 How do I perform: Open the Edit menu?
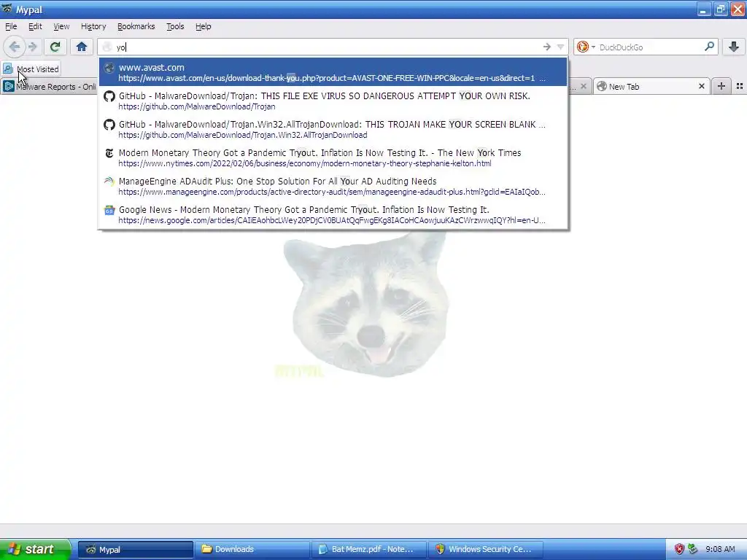pos(35,26)
